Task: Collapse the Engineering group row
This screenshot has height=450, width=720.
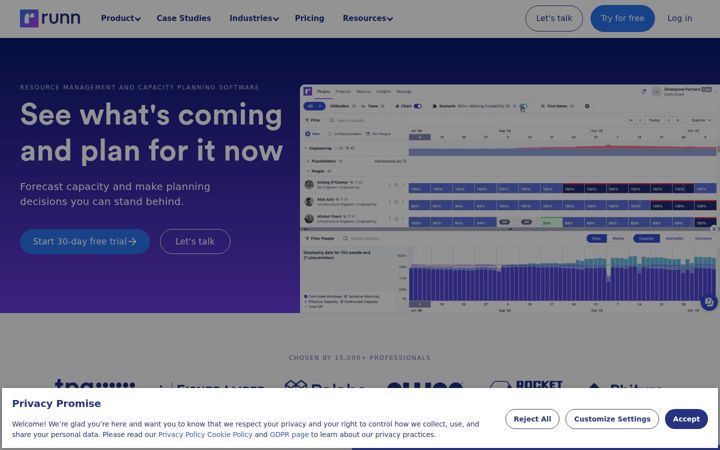Action: [x=306, y=148]
